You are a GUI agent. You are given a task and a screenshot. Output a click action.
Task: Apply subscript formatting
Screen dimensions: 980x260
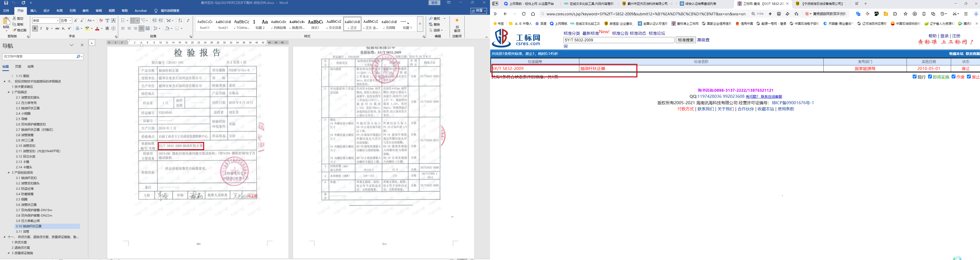tap(63, 28)
